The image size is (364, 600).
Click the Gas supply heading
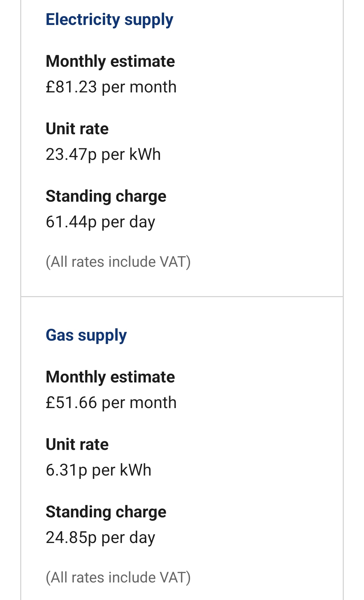pos(86,335)
